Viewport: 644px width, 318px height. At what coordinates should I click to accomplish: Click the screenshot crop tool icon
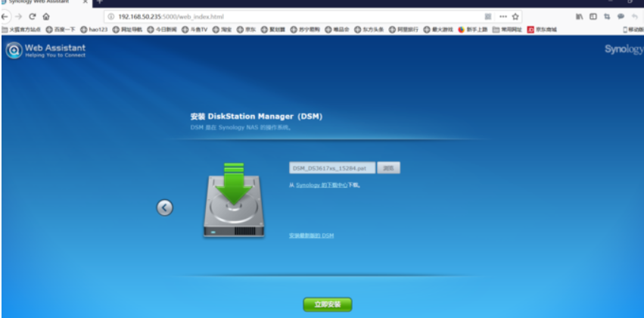click(x=607, y=17)
